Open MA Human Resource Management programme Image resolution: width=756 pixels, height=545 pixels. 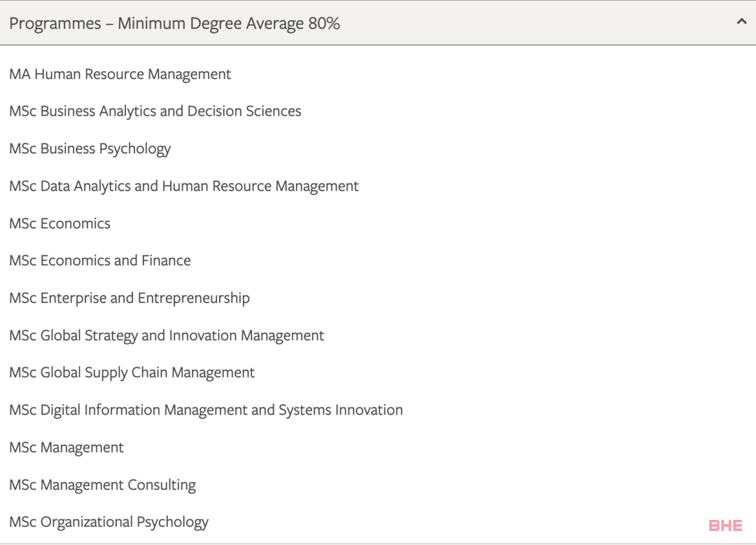[120, 74]
